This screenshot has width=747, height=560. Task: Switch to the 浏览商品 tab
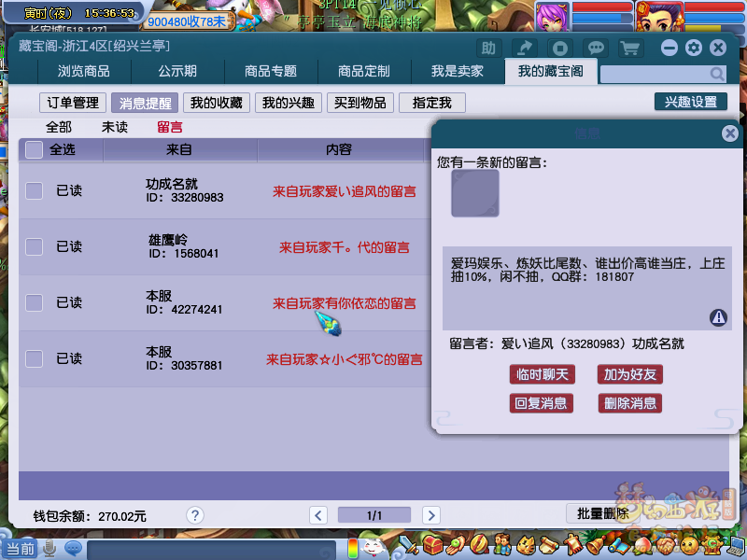coord(84,72)
